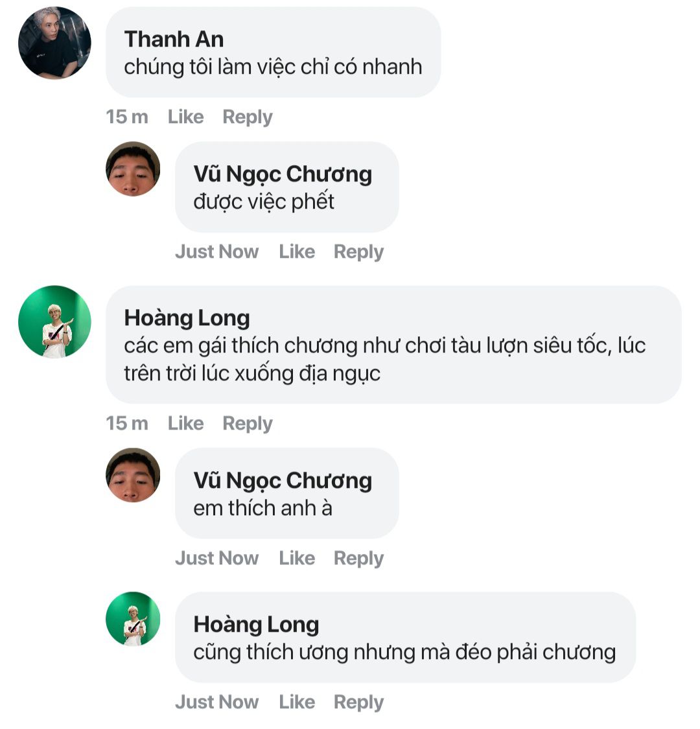Image resolution: width=700 pixels, height=729 pixels.
Task: Reply to the "được việc phết" comment
Action: pyautogui.click(x=358, y=251)
